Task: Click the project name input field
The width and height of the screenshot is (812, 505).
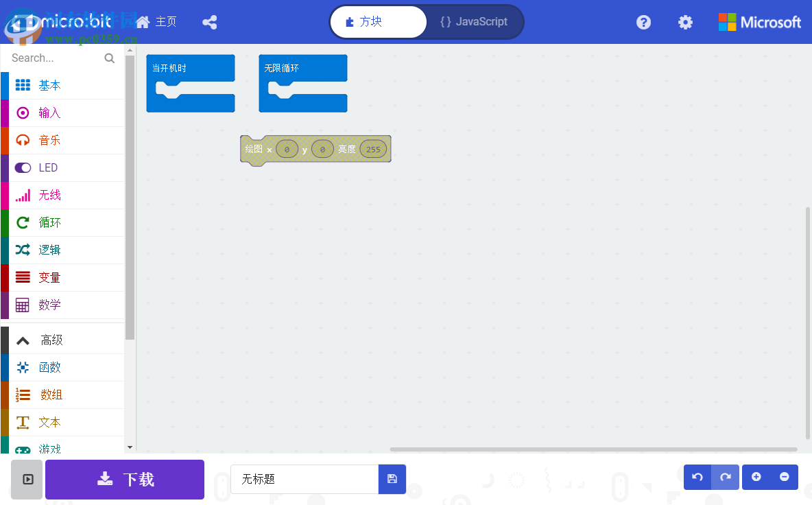Action: coord(304,479)
